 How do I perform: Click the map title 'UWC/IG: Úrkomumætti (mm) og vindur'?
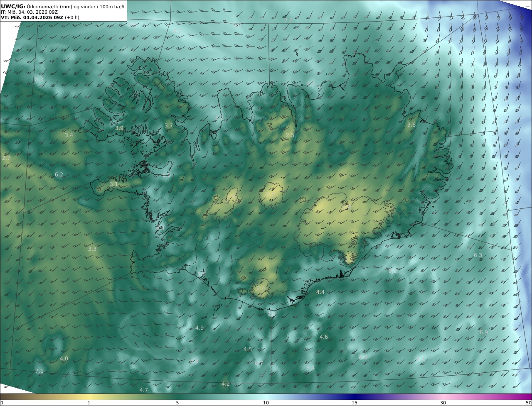coord(62,7)
